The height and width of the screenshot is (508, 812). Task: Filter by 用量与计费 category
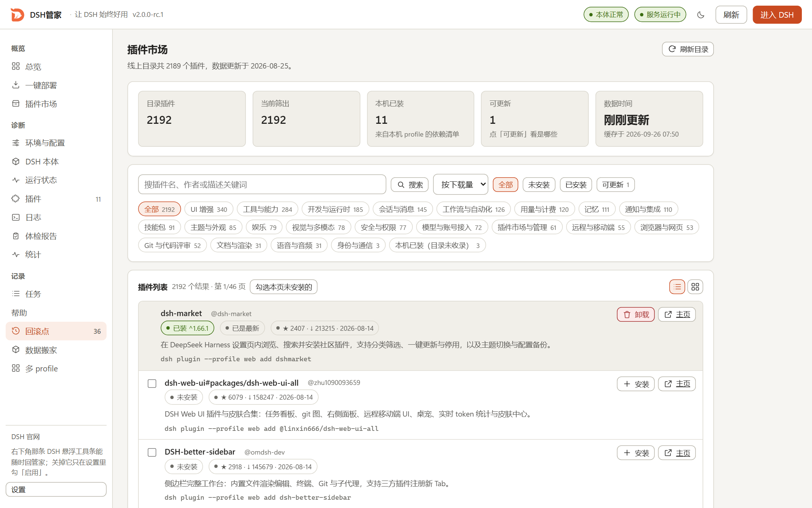tap(544, 209)
